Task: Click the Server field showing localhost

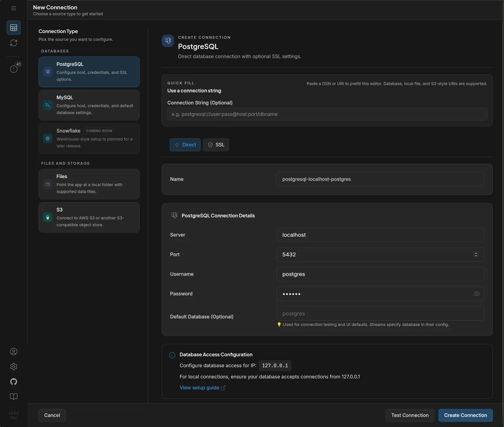Action: [x=380, y=235]
